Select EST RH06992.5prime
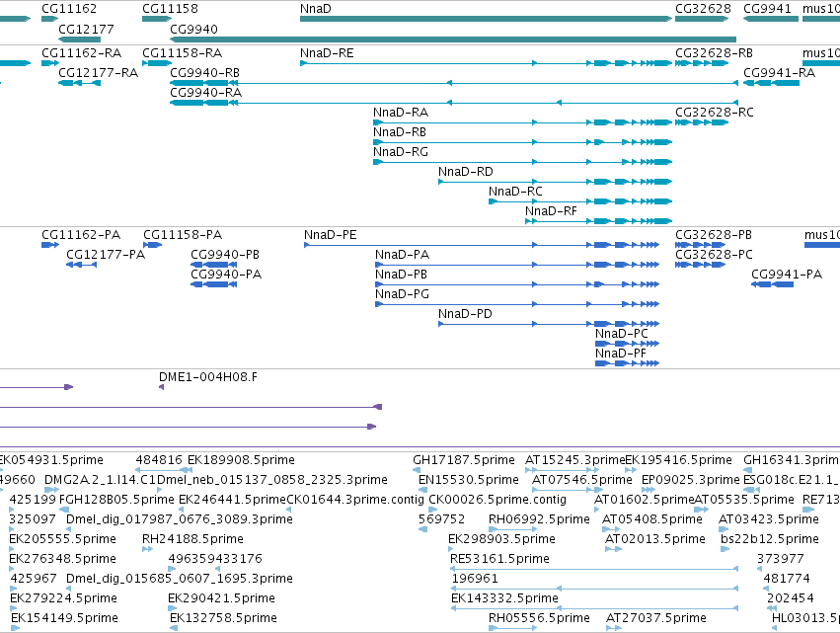The height and width of the screenshot is (633, 840). tap(539, 519)
